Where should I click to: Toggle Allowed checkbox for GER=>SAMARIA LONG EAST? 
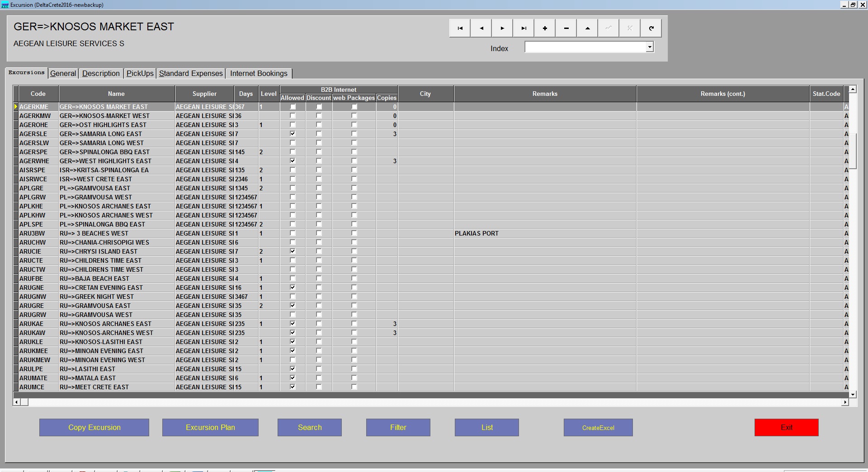(x=293, y=134)
